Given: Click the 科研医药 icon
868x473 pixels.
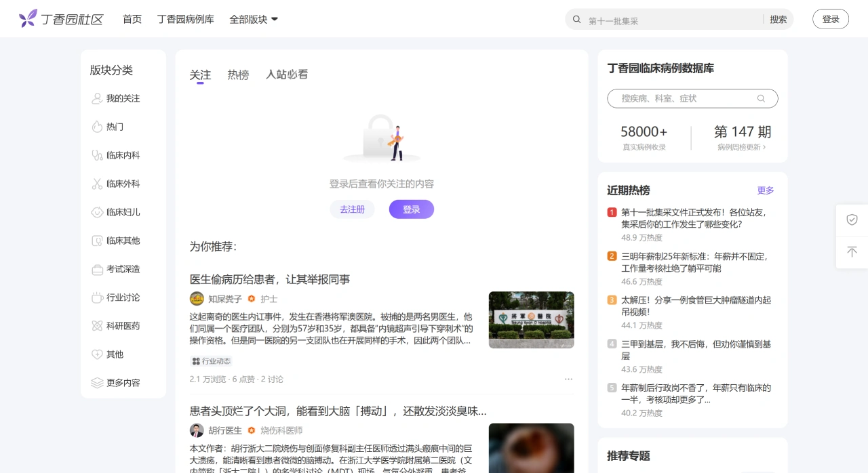Looking at the screenshot, I should click(97, 326).
